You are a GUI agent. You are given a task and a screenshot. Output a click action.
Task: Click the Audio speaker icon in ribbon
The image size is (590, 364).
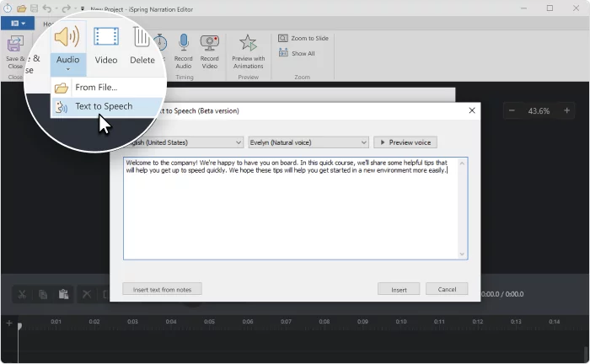pos(67,37)
